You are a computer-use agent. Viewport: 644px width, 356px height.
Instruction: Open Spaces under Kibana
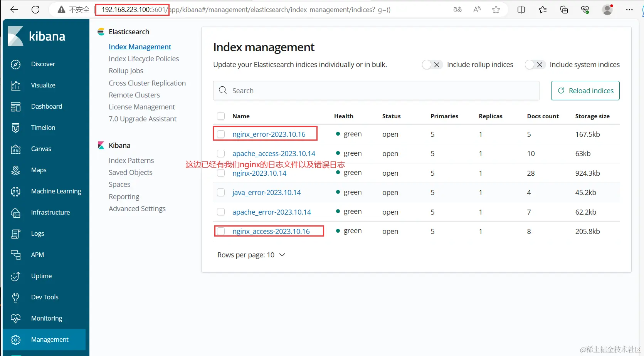click(119, 185)
